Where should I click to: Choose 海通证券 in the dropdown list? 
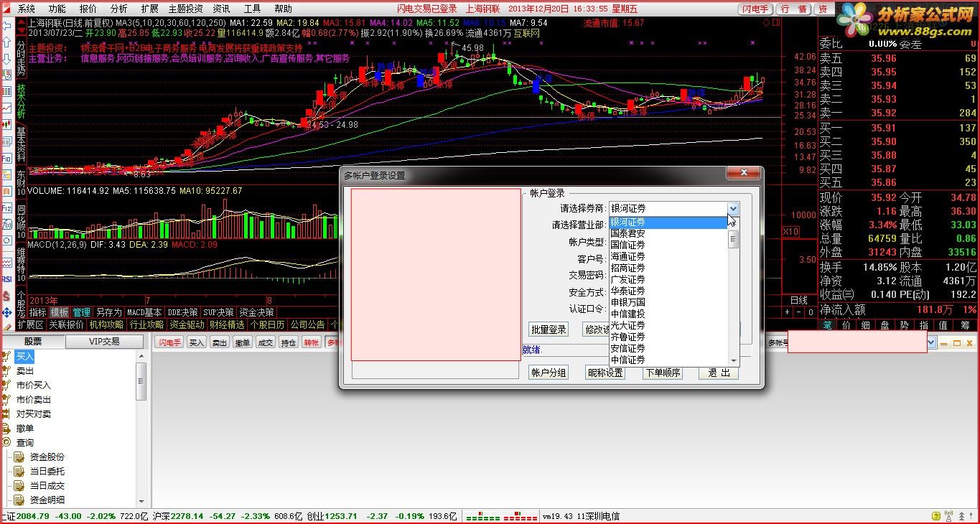tap(628, 256)
